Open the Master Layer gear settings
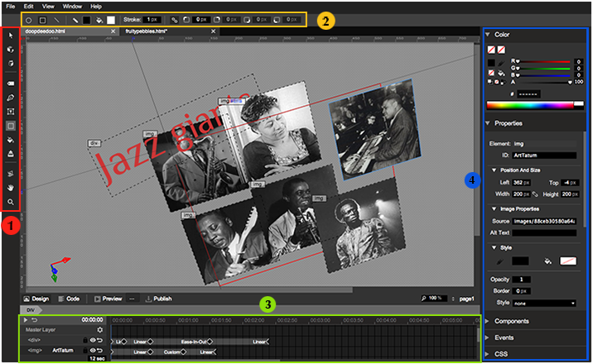The width and height of the screenshot is (593, 364). (x=100, y=329)
